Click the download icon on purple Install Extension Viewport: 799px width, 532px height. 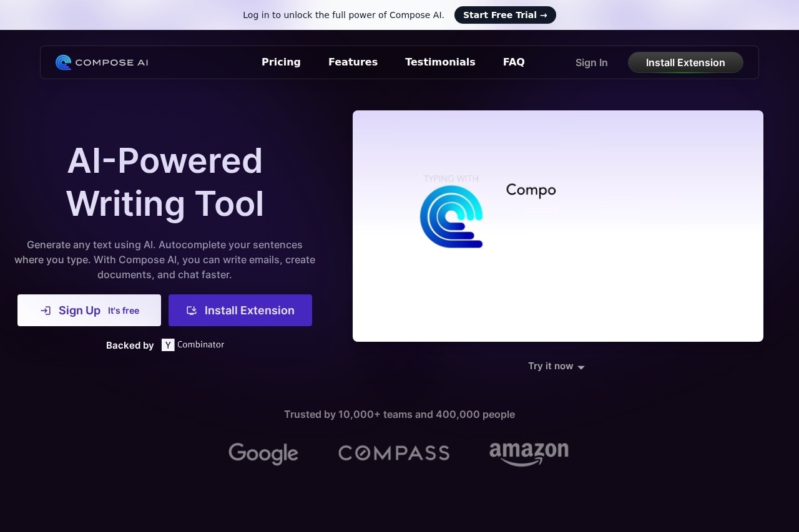(192, 311)
